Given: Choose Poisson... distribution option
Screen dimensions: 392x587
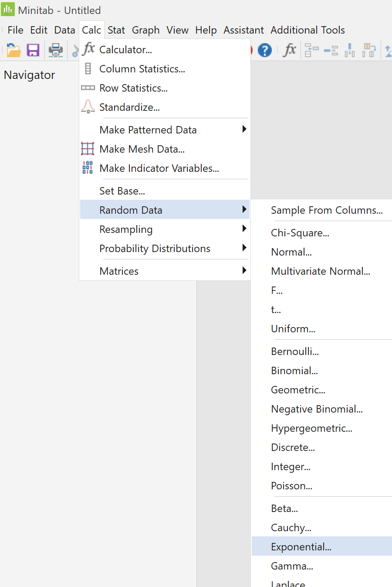Looking at the screenshot, I should [x=322, y=486].
